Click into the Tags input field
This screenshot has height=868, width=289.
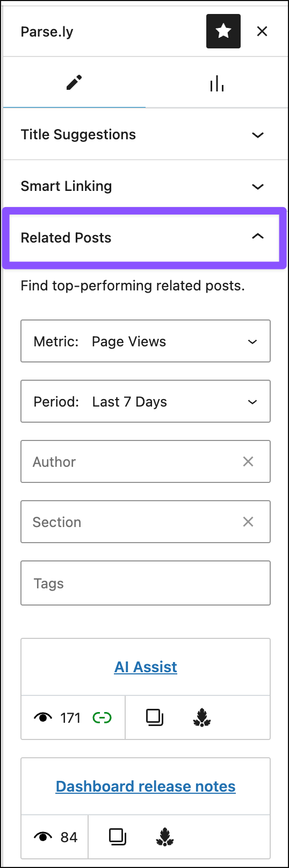[146, 584]
